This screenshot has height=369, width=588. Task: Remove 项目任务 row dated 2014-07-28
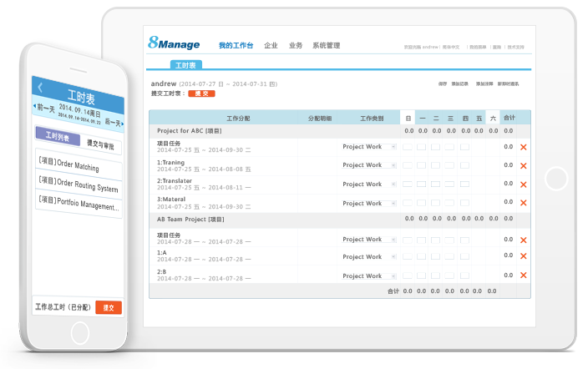(524, 240)
